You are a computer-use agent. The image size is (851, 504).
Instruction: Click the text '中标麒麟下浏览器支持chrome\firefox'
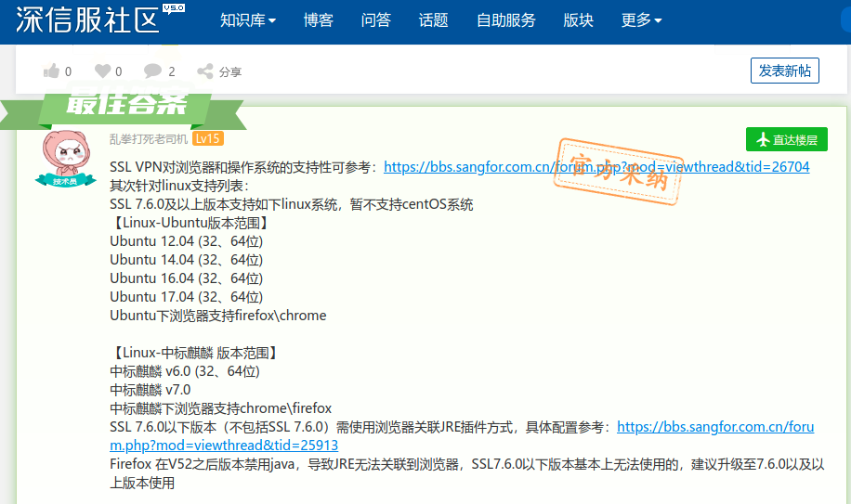coord(221,408)
